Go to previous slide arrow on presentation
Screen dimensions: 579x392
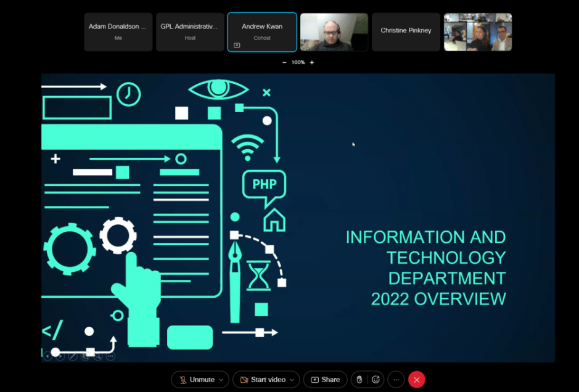pyautogui.click(x=47, y=356)
